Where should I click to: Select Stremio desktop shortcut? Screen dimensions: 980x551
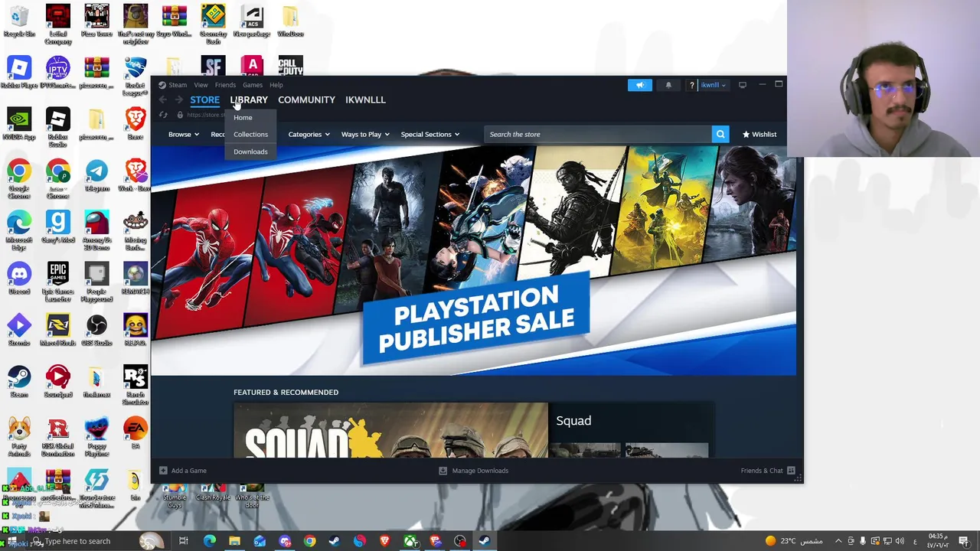19,330
